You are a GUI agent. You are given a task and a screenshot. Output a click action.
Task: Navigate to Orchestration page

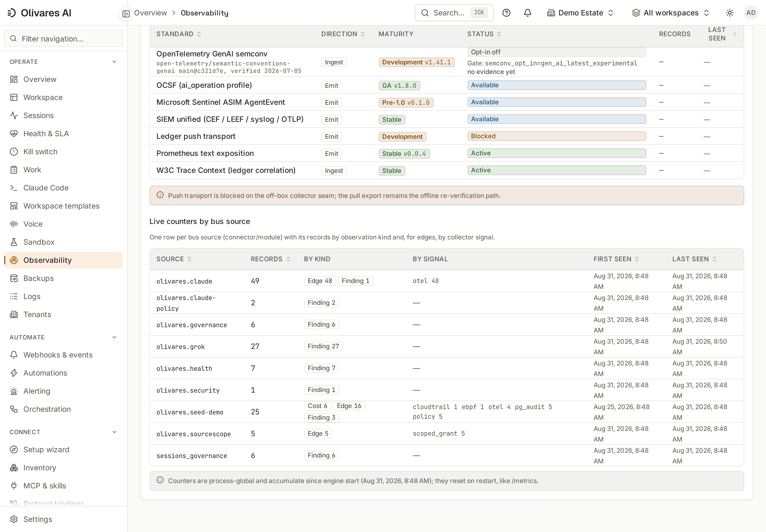coord(63,409)
